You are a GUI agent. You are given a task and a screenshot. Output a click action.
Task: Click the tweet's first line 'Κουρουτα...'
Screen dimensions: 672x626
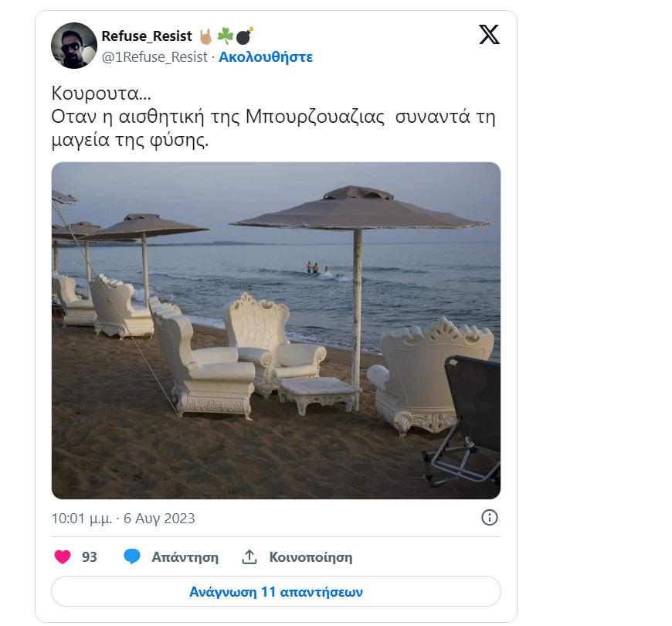[x=100, y=94]
